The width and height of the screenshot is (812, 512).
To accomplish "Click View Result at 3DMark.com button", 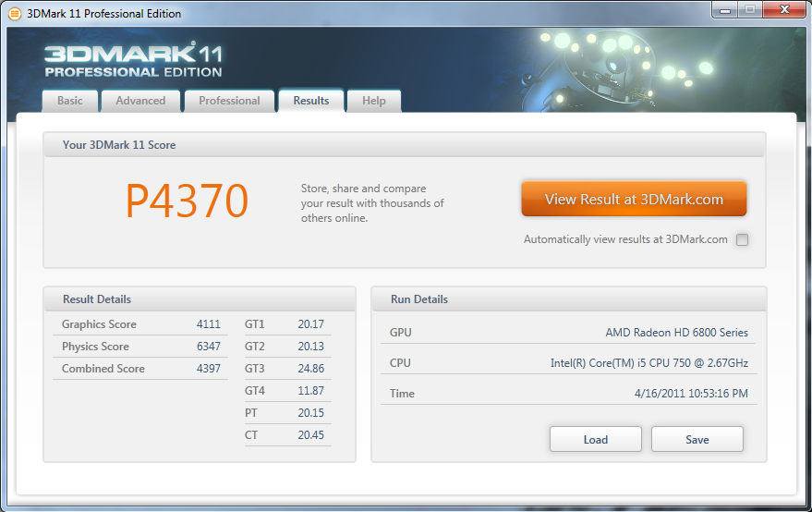I will click(634, 199).
